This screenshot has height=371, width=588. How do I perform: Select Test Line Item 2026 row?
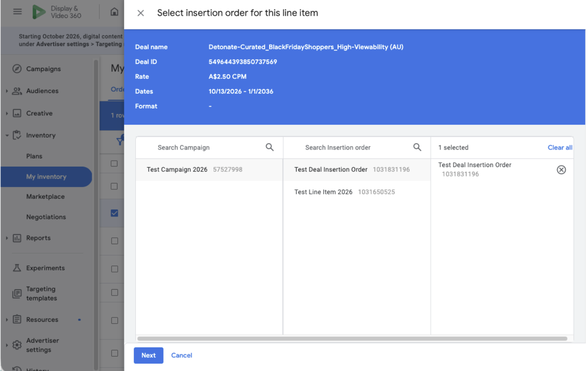tap(357, 192)
